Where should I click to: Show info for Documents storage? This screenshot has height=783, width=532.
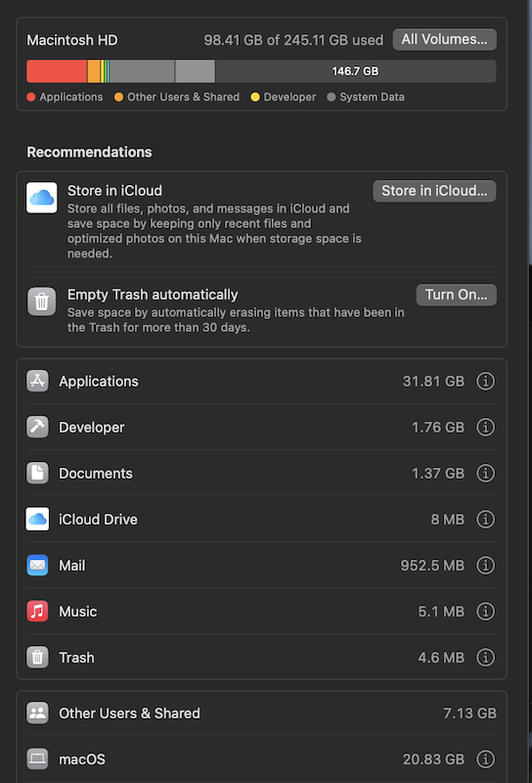[486, 473]
